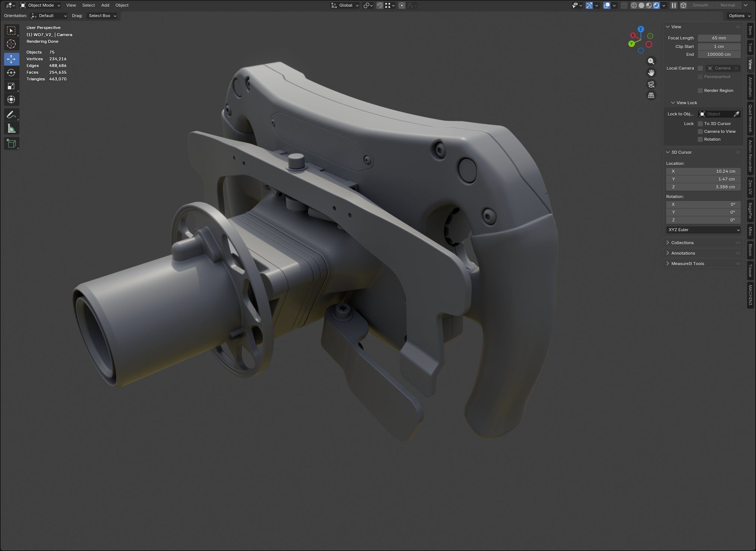
Task: Switch to the Item sidebar tab
Action: (750, 31)
